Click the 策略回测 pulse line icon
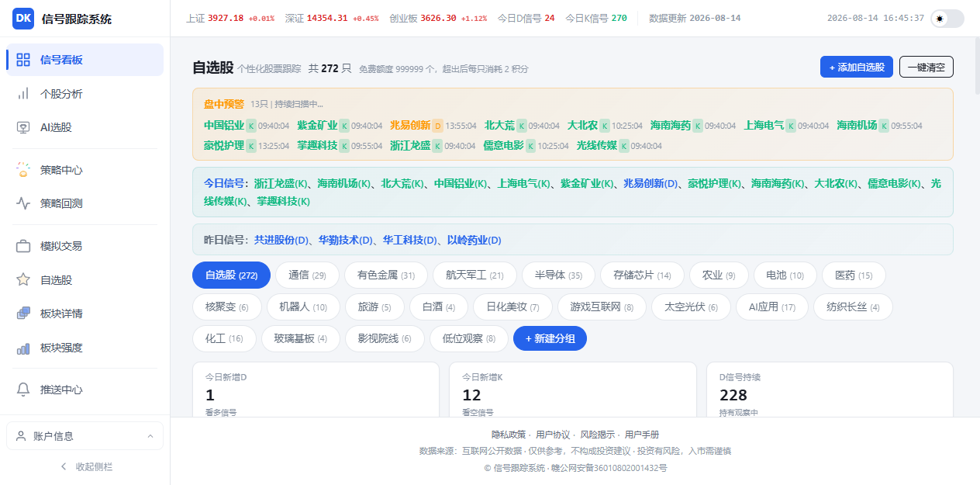This screenshot has height=485, width=980. coord(23,203)
